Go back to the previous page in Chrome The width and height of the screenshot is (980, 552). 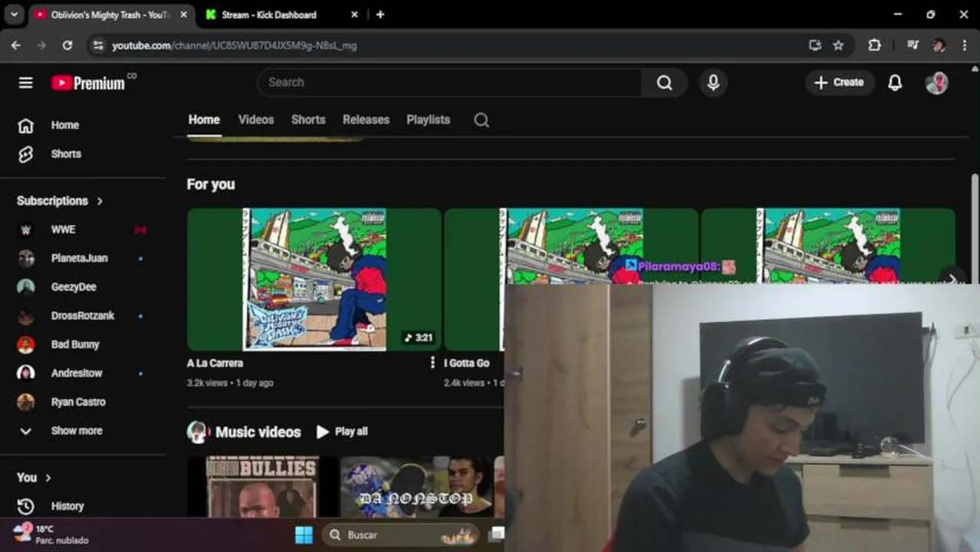pos(16,45)
